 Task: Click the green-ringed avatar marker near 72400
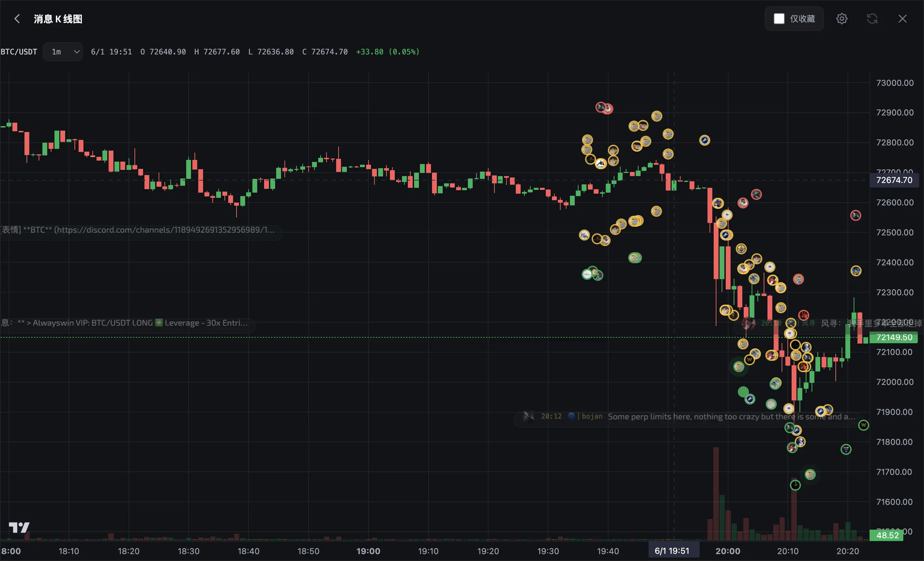[x=635, y=257]
